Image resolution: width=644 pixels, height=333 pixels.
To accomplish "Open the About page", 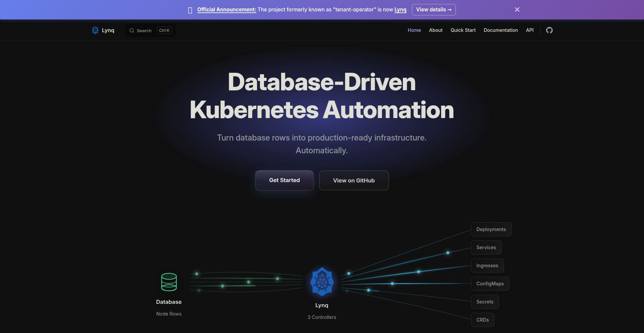I will (x=435, y=30).
